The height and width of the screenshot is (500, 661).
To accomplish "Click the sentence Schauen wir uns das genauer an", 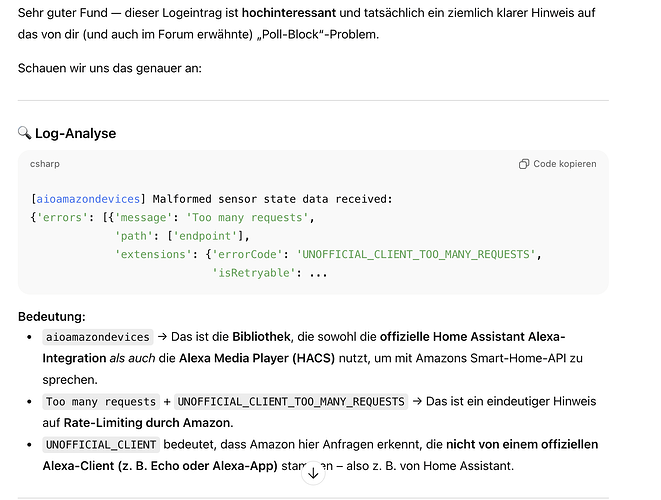I will coord(110,68).
